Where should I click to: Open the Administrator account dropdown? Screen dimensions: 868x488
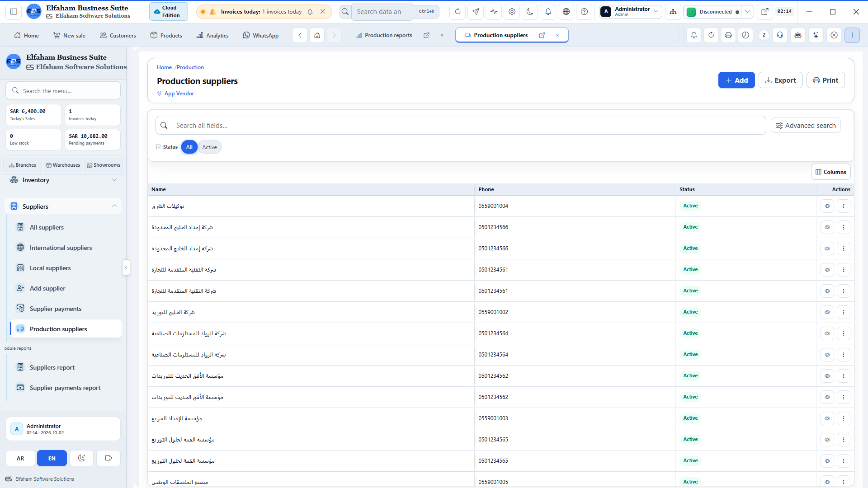(631, 12)
